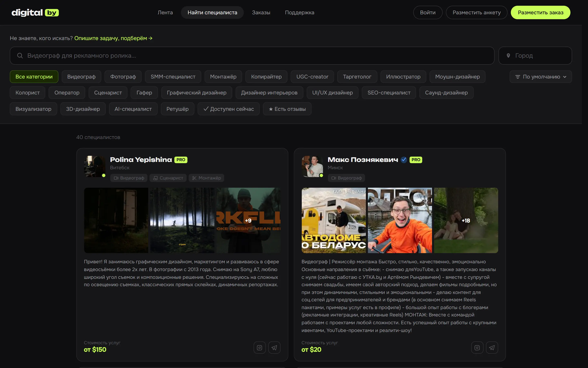Open Instagram icon on Polina Yepishina card

(259, 348)
